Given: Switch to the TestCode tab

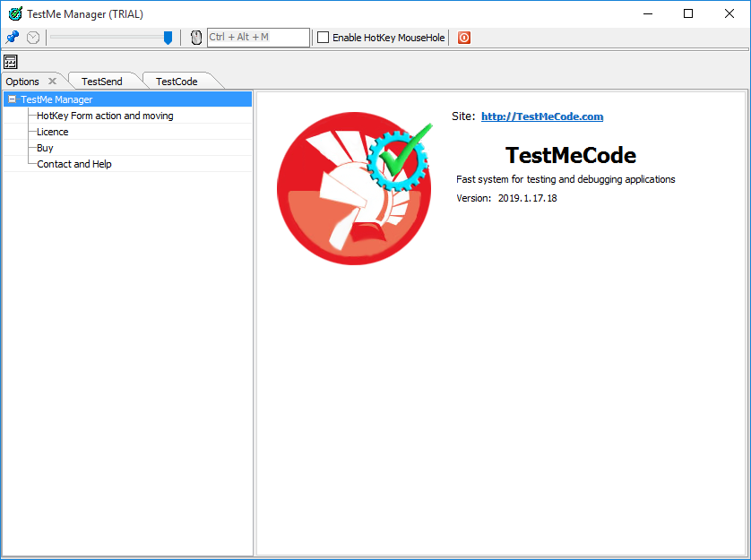Looking at the screenshot, I should click(177, 82).
